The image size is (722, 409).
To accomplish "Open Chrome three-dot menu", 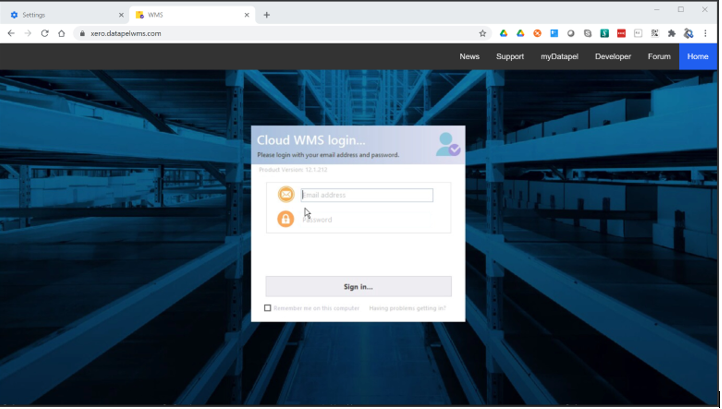I will [705, 33].
